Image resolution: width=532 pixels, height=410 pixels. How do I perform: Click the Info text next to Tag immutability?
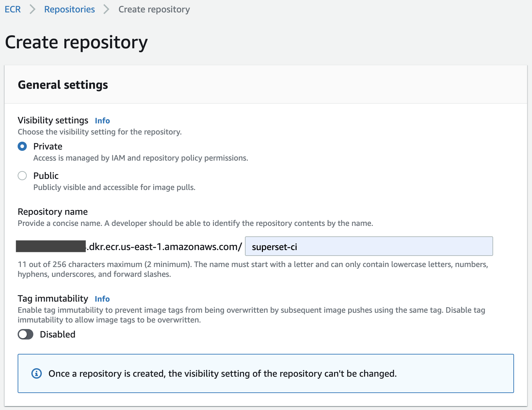pyautogui.click(x=102, y=299)
